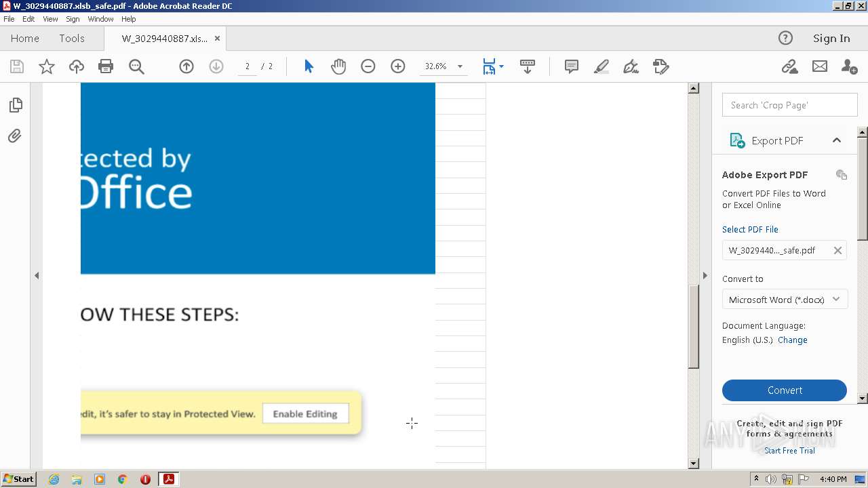Remove the selected safe.pdf file
The height and width of the screenshot is (488, 868).
click(x=837, y=250)
